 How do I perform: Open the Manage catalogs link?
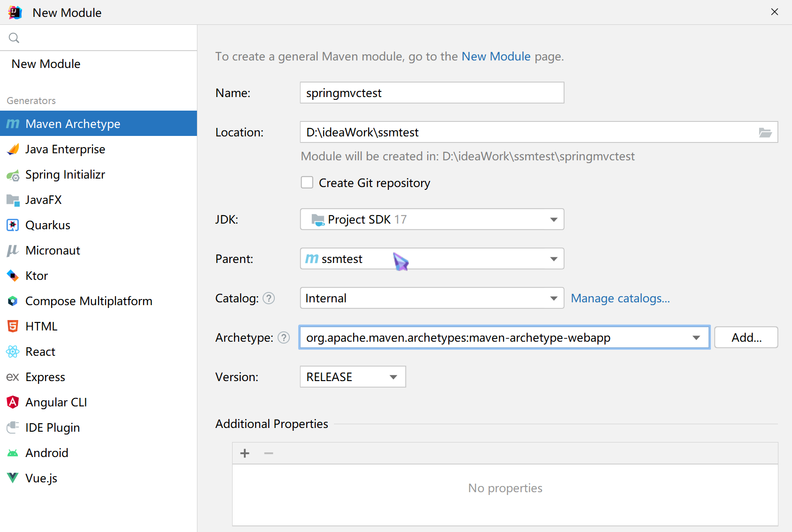coord(620,298)
